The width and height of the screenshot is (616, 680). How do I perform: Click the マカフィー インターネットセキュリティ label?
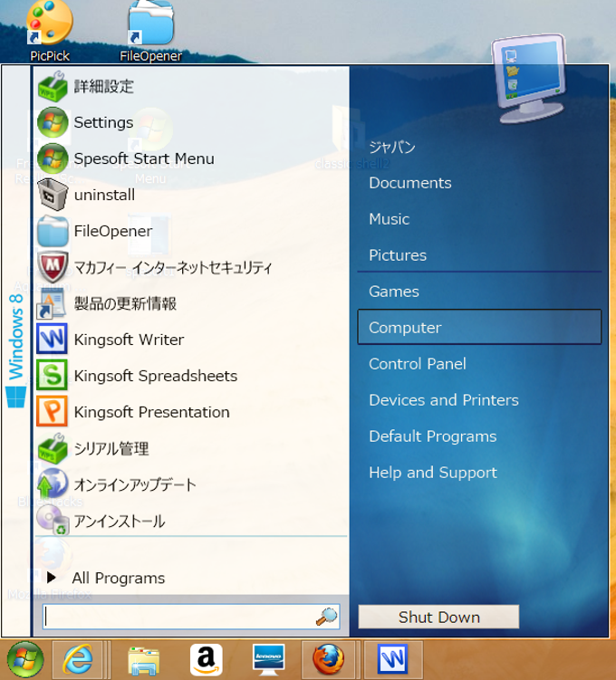point(173,267)
